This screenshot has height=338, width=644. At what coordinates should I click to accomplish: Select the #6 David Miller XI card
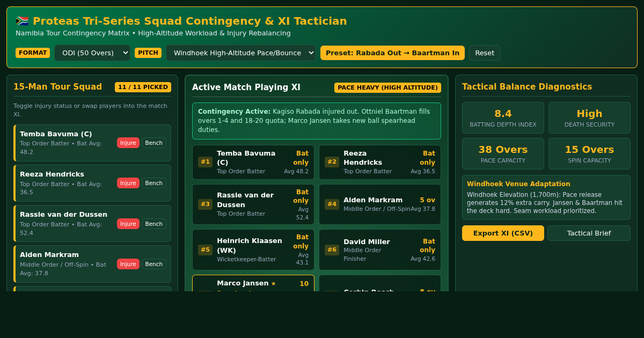point(380,249)
